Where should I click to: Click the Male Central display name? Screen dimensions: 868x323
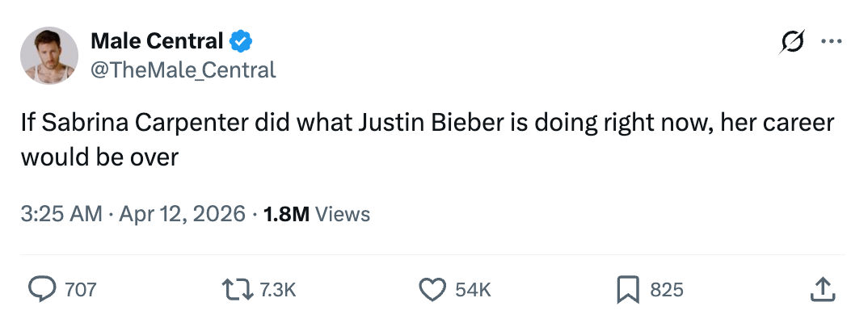(157, 40)
